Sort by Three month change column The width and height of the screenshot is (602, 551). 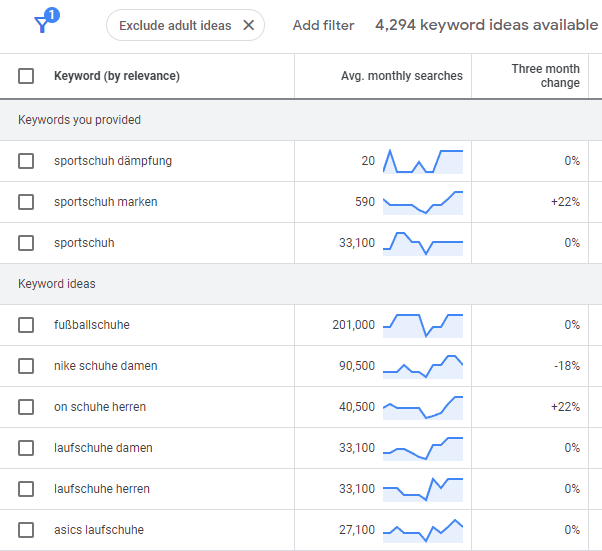coord(545,76)
